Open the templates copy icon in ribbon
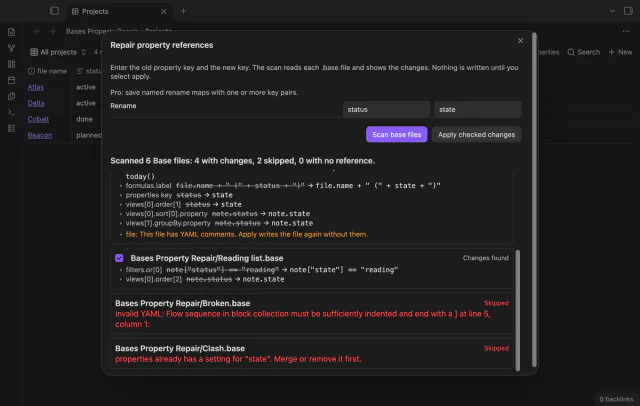640x406 pixels. [x=11, y=96]
